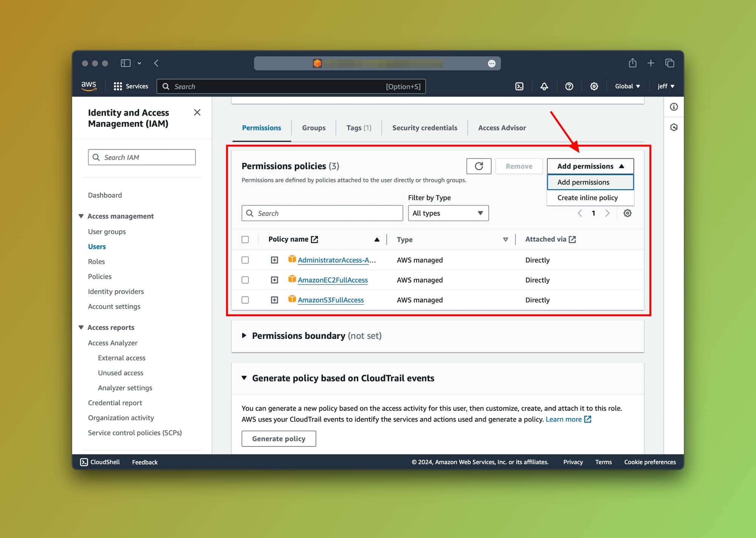Click the CloudShell icon in the bottom bar
Screen dimensions: 756x538
(84, 462)
